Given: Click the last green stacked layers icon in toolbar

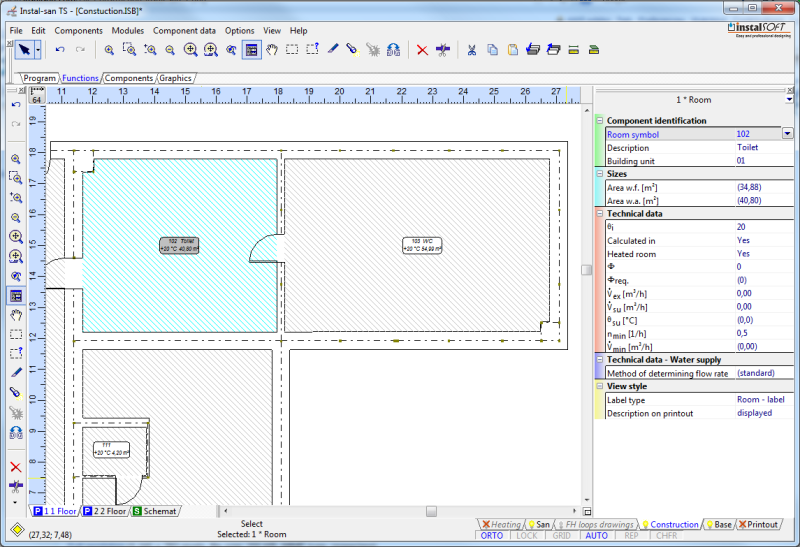Looking at the screenshot, I should [594, 50].
